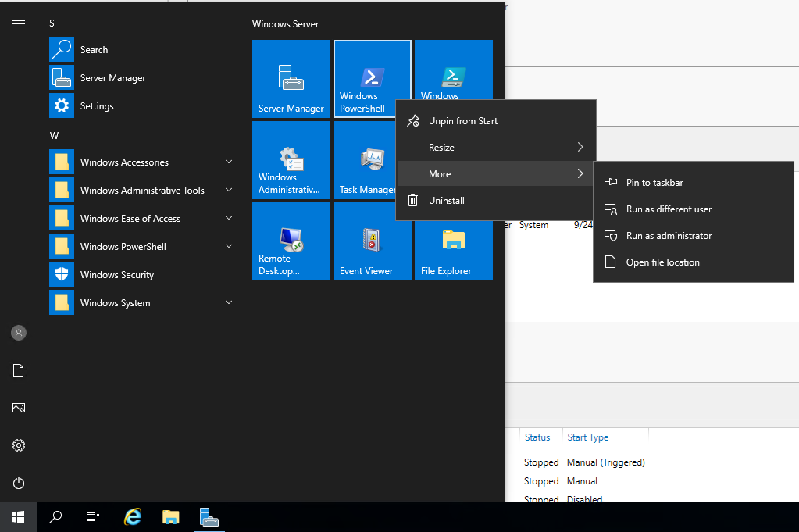Select Unpin from Start
Image resolution: width=799 pixels, height=532 pixels.
click(496, 121)
